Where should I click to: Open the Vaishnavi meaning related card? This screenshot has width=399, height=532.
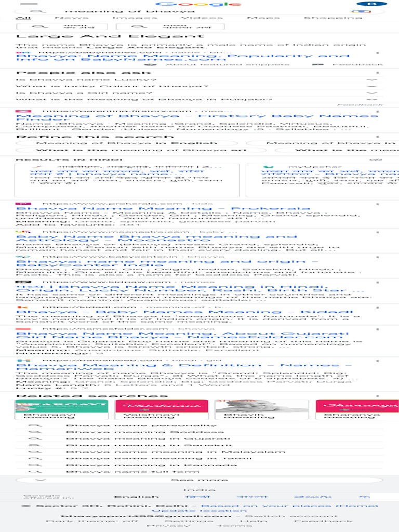click(x=162, y=410)
